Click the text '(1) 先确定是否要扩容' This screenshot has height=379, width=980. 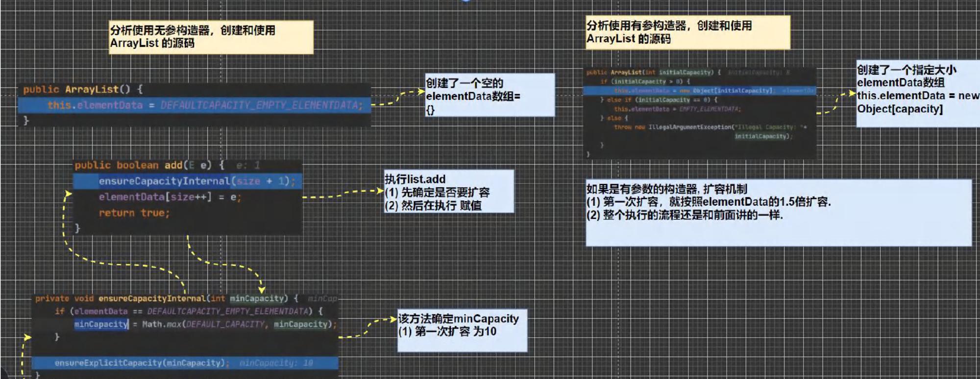click(437, 192)
